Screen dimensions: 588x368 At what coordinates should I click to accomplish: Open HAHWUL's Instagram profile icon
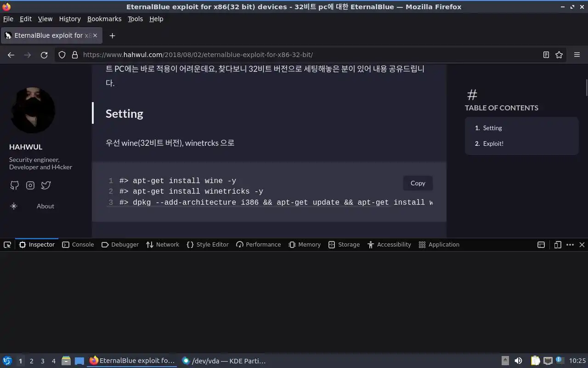[30, 185]
